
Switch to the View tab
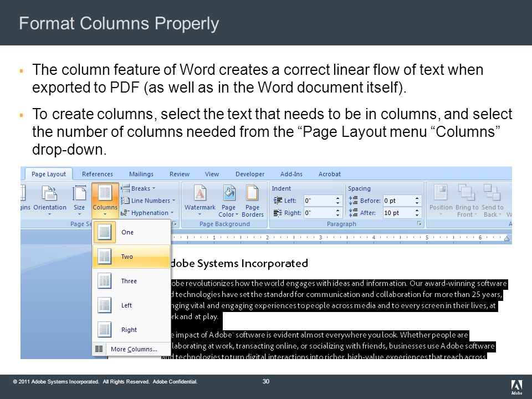[x=212, y=174]
